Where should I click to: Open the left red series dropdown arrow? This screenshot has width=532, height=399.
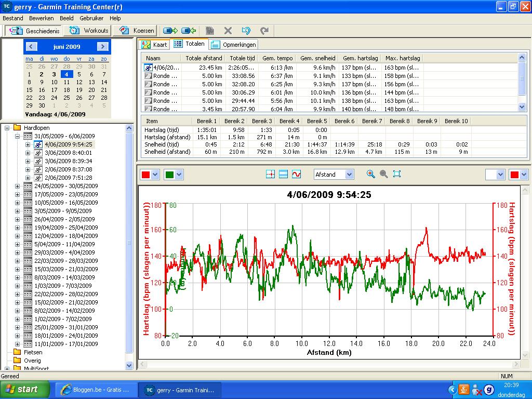click(x=155, y=175)
